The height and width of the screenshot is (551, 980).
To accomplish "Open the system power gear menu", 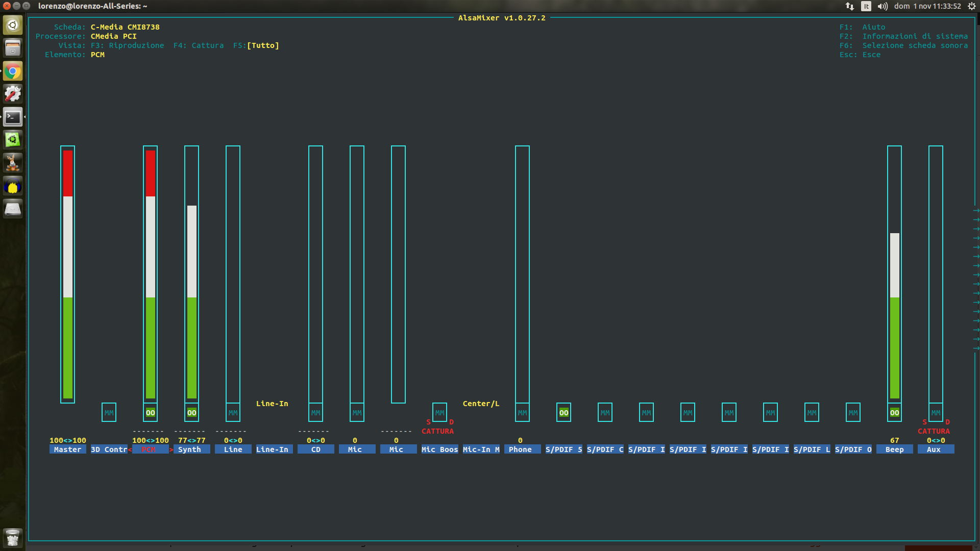I will 971,6.
